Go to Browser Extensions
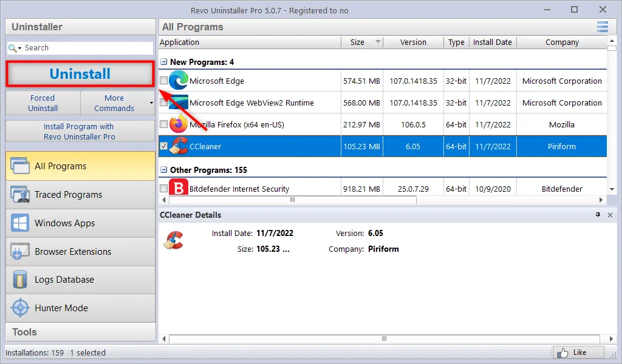Viewport: 622px width, 364px height. [81, 252]
